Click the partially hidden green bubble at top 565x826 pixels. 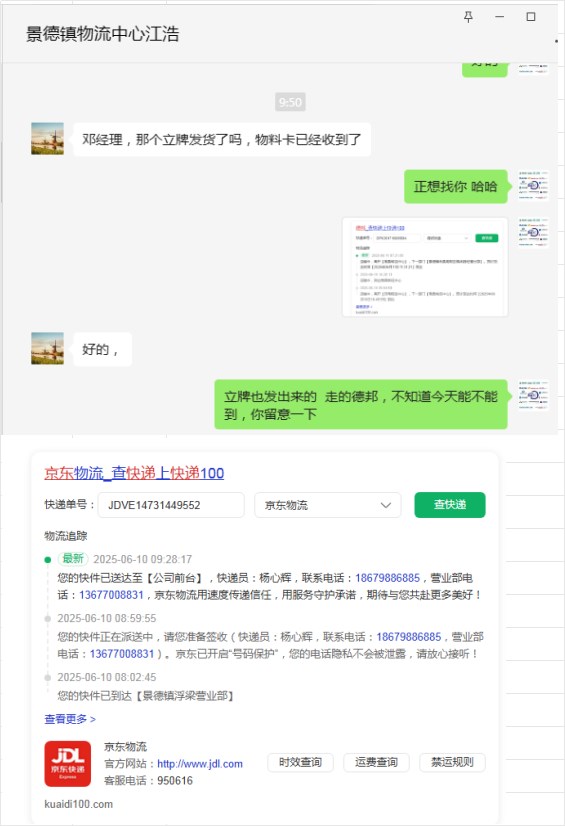484,70
